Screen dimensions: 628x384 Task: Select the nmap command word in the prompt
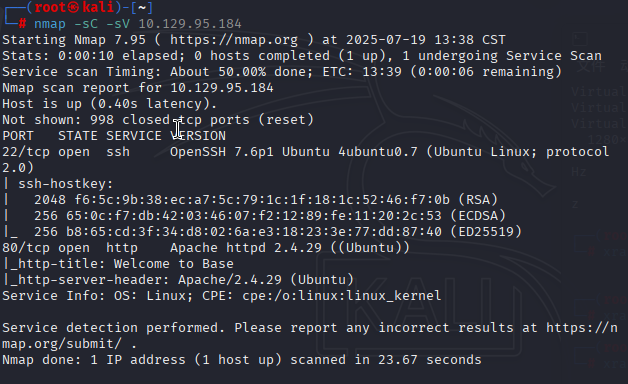tap(50, 24)
